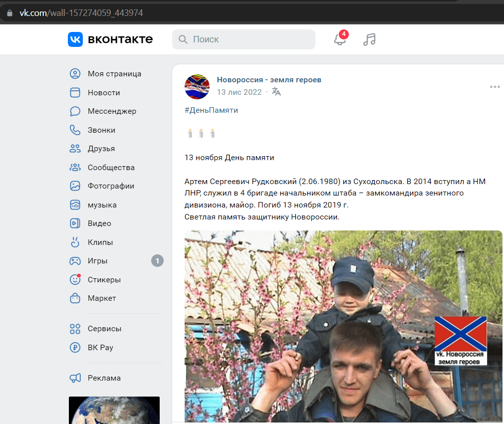Click the Моя страница profile icon
The width and height of the screenshot is (504, 424).
point(75,73)
